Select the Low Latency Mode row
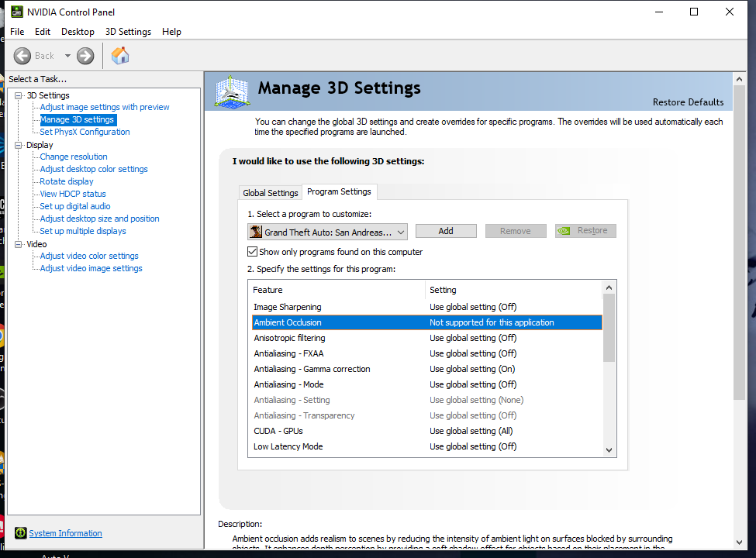756x558 pixels. tap(426, 446)
